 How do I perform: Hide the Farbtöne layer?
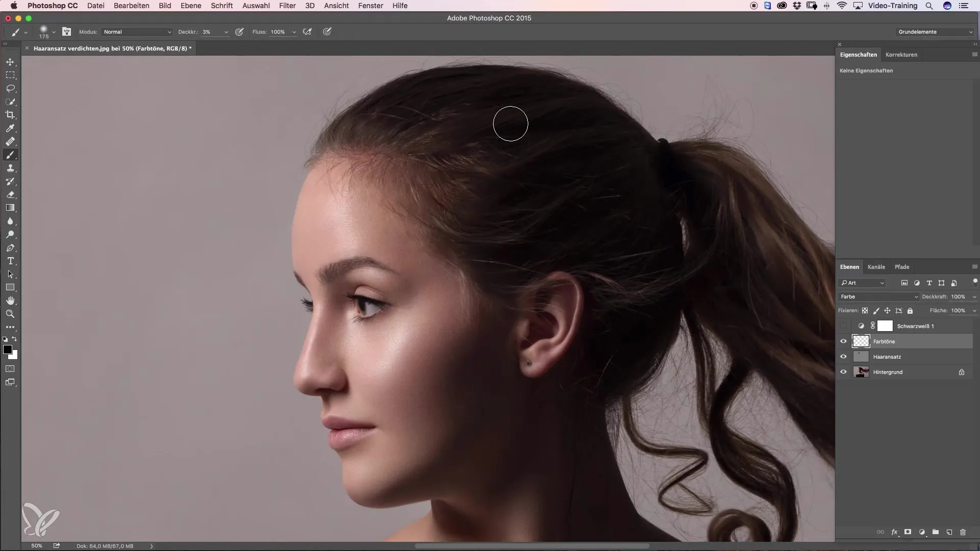point(843,341)
